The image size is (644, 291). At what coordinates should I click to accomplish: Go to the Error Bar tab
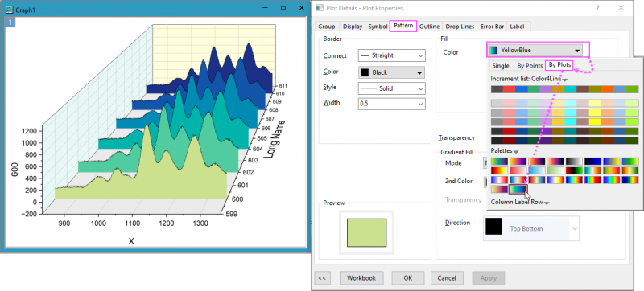493,27
